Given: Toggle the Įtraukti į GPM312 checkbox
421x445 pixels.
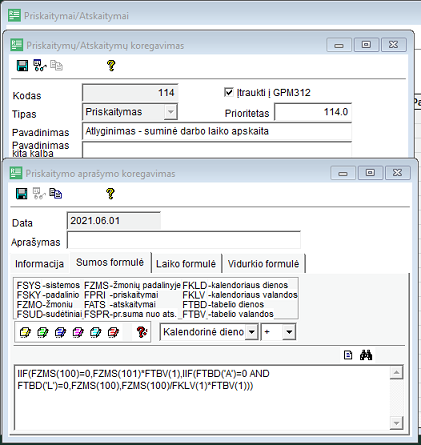Looking at the screenshot, I should point(229,92).
